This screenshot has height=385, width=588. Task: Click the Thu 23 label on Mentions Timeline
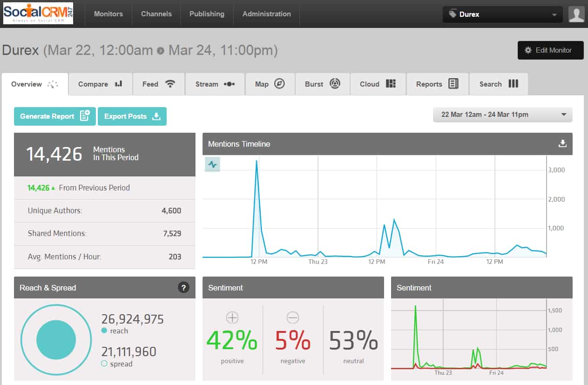(x=318, y=262)
